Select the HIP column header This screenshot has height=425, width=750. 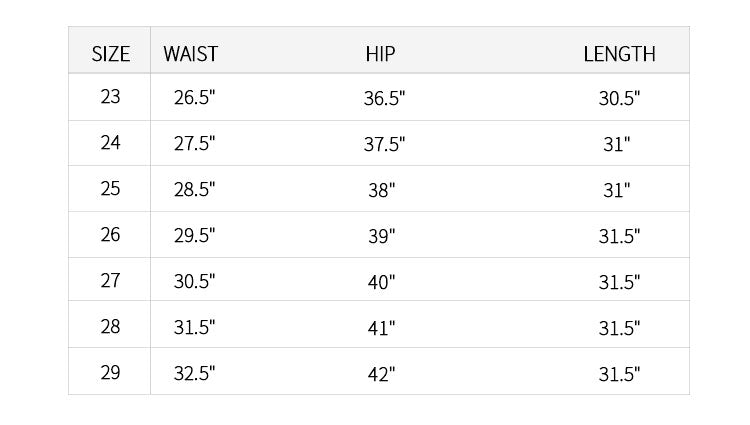pos(381,54)
